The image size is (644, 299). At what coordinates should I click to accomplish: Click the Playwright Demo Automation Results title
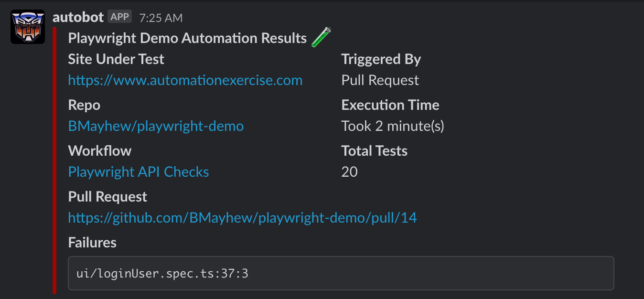pos(187,38)
